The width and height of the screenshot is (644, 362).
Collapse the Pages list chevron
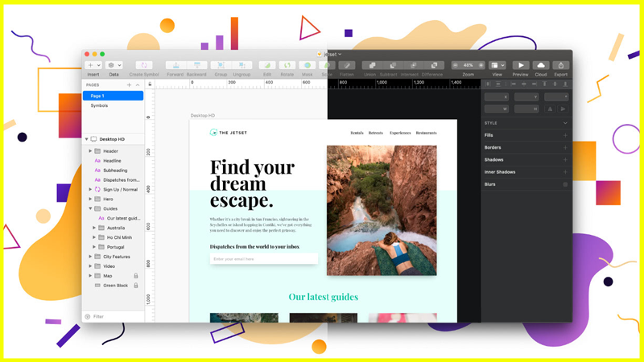coord(138,85)
